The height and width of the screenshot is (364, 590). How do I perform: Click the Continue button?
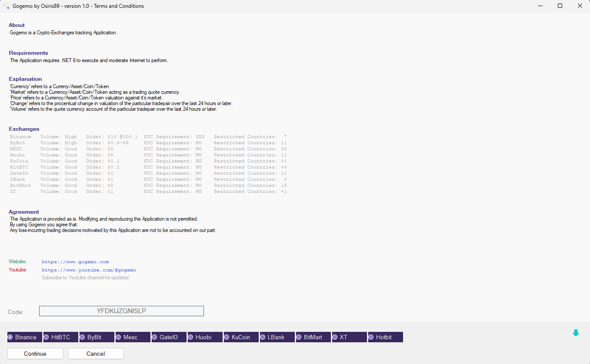[35, 354]
